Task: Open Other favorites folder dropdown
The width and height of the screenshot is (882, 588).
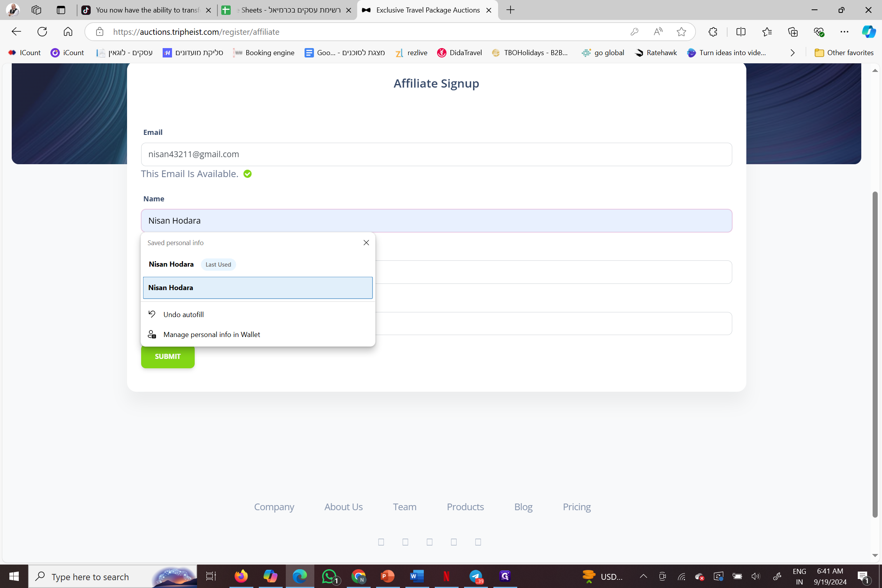Action: click(x=844, y=53)
